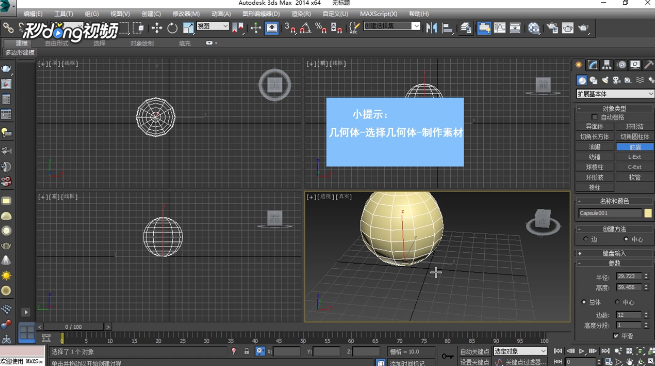Open the MAXScript(X) menu
The width and height of the screenshot is (655, 366).
point(378,14)
